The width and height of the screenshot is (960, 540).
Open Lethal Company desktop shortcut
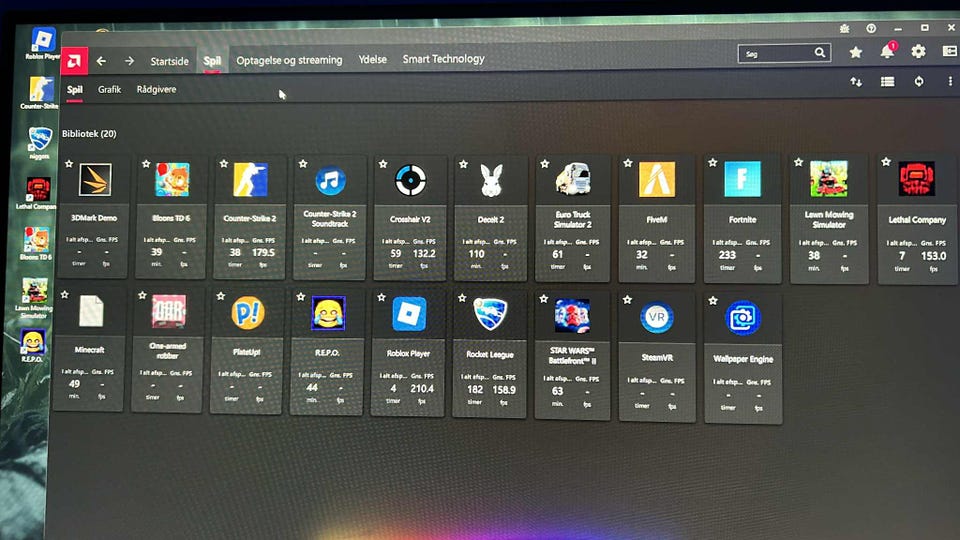pyautogui.click(x=37, y=194)
